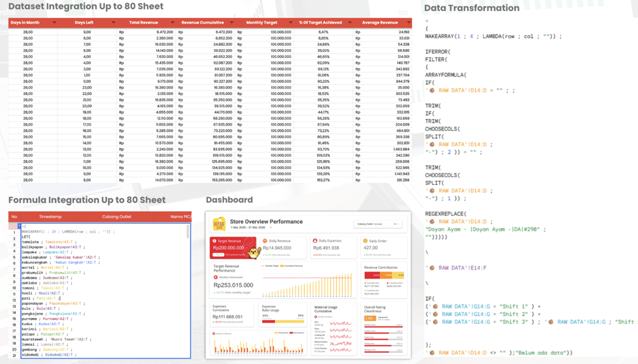This screenshot has height=364, width=638.
Task: Click the Kitchen Area rating bar
Action: tap(383, 326)
